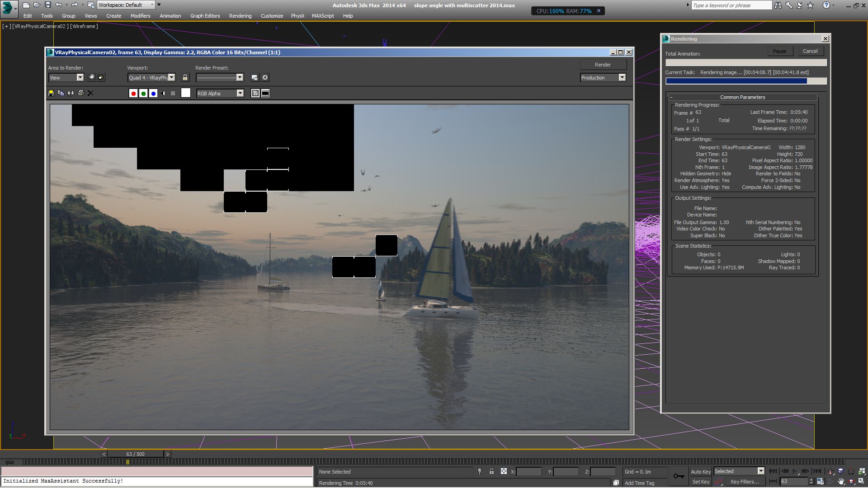This screenshot has height=488, width=868.
Task: Click the Save Image icon in render window
Action: (51, 93)
